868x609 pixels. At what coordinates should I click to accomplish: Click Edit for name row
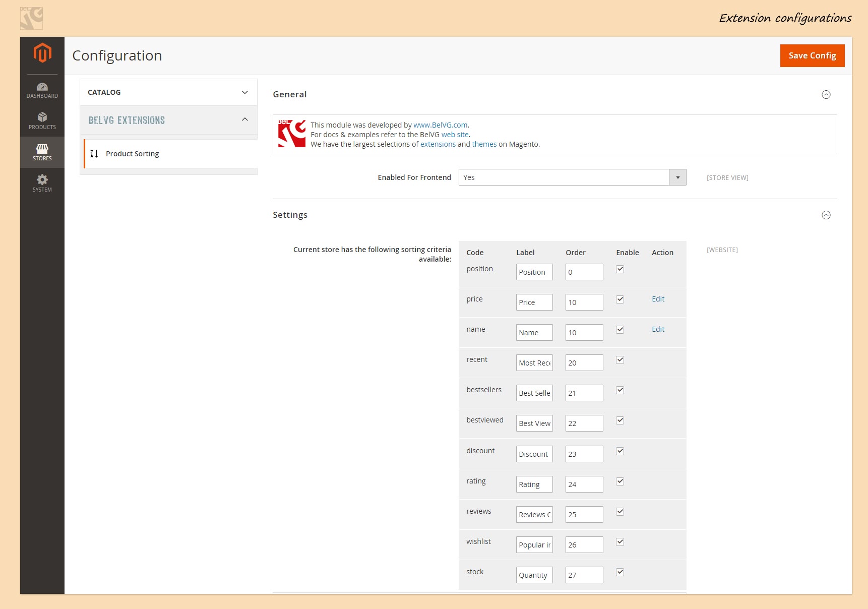(658, 329)
